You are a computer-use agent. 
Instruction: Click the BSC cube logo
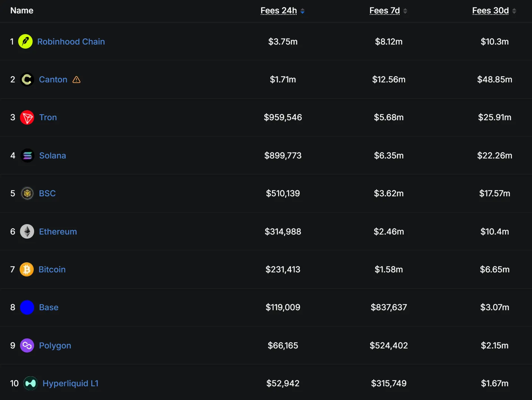(27, 193)
